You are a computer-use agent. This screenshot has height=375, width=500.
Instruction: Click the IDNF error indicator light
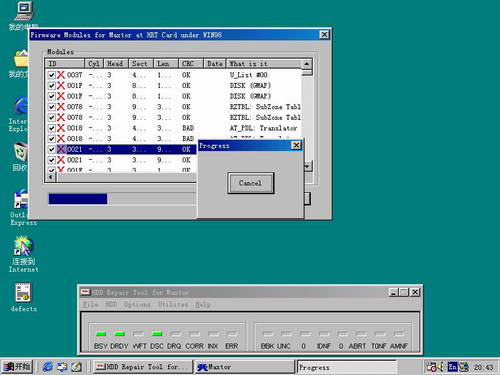324,334
